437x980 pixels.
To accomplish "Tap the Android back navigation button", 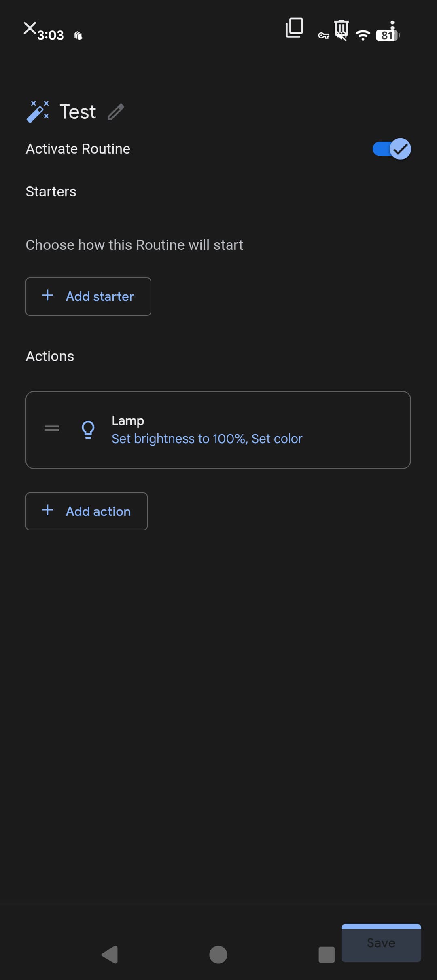I will point(110,955).
